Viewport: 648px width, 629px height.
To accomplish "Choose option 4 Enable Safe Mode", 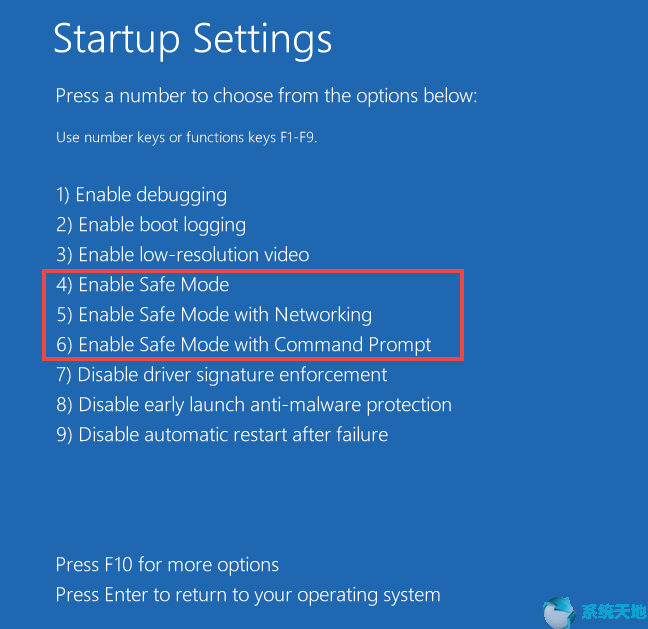I will [x=142, y=285].
